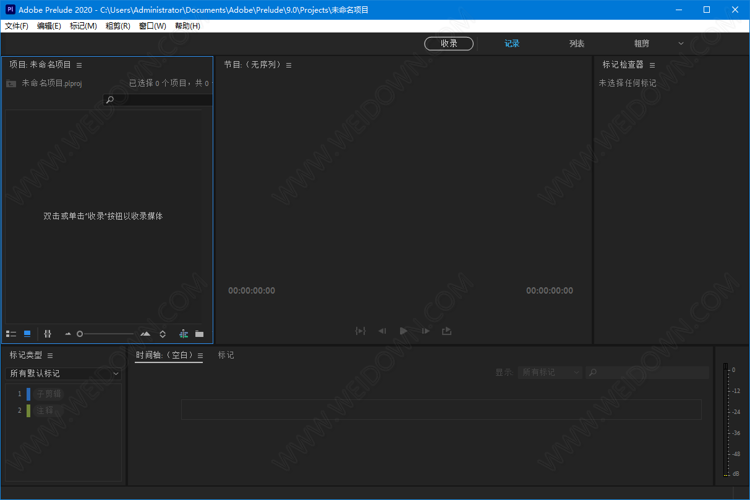Click the play in to out button
The width and height of the screenshot is (750, 500).
361,331
